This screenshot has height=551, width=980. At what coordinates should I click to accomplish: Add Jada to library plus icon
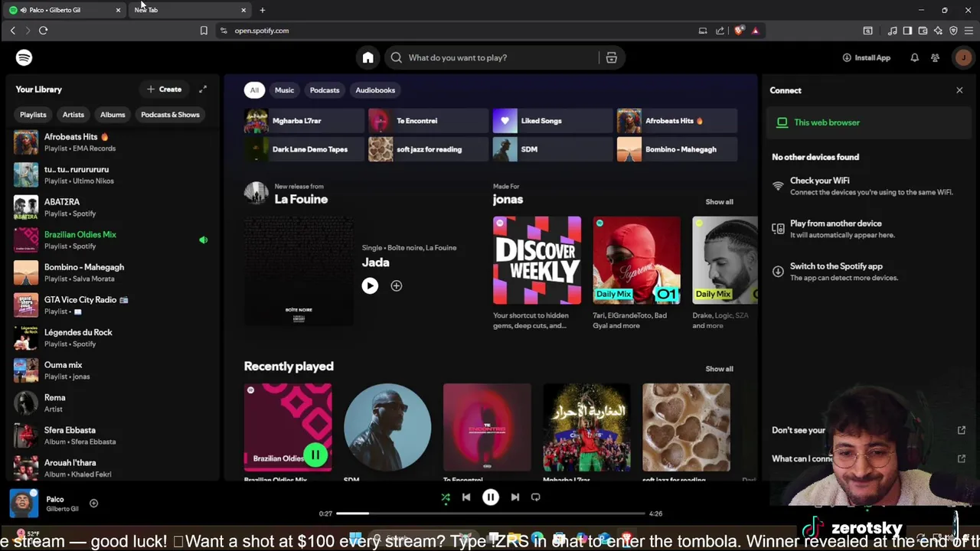(x=396, y=285)
